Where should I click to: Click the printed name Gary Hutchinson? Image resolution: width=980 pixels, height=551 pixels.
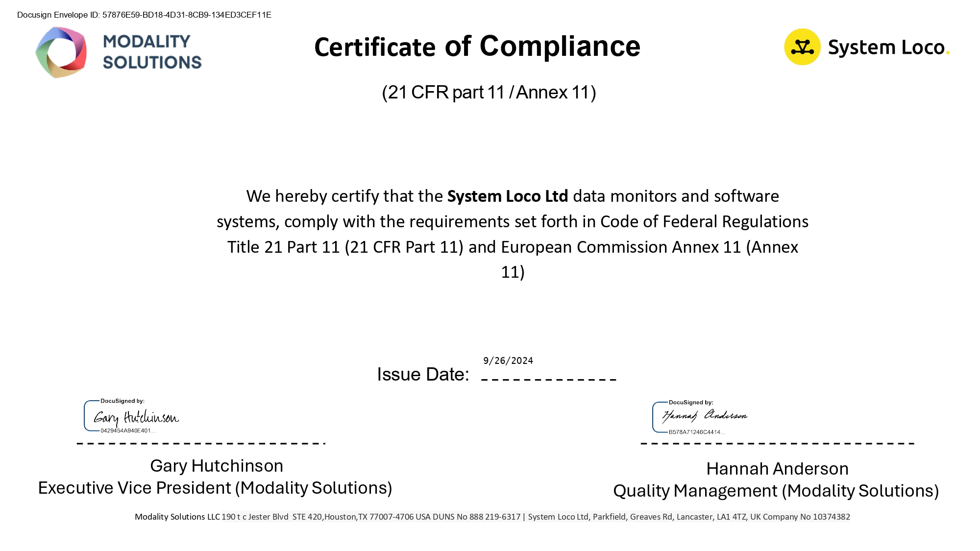217,466
